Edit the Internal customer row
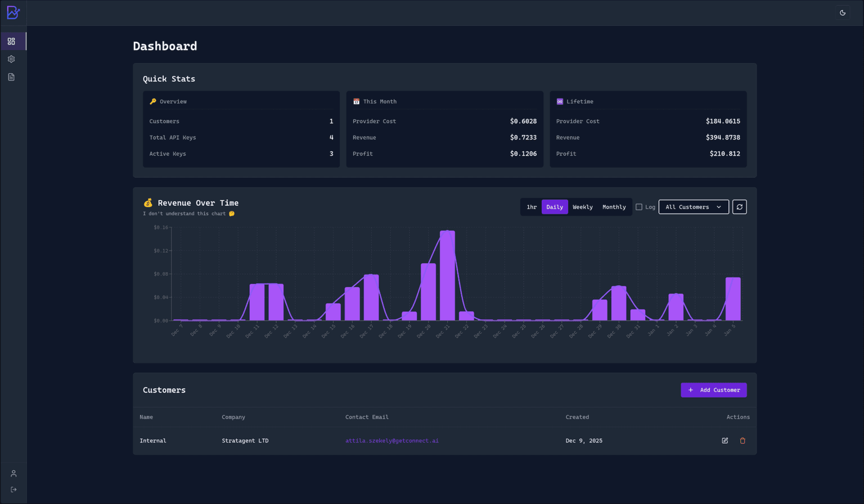 (725, 441)
